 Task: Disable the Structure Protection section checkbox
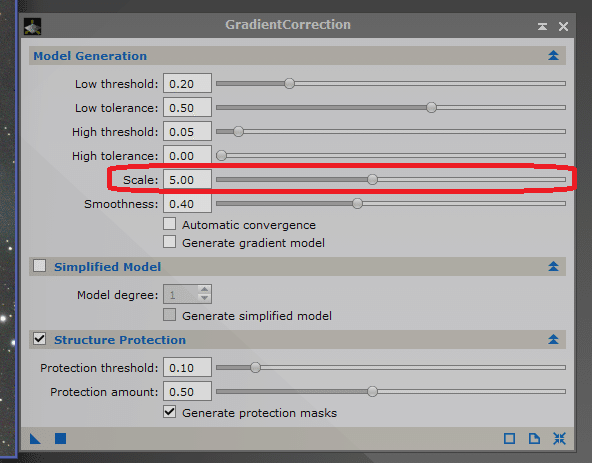[x=39, y=339]
